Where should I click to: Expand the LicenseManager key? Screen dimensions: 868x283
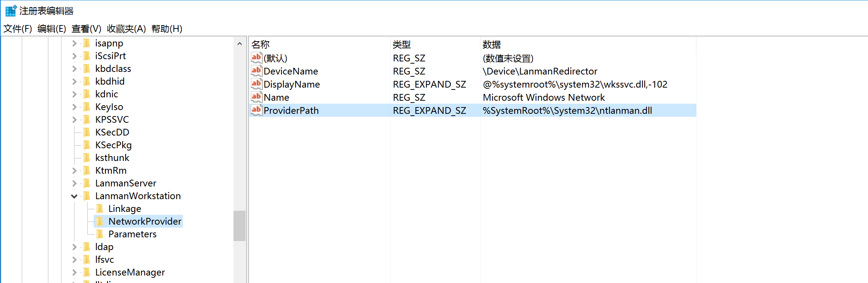pos(74,273)
